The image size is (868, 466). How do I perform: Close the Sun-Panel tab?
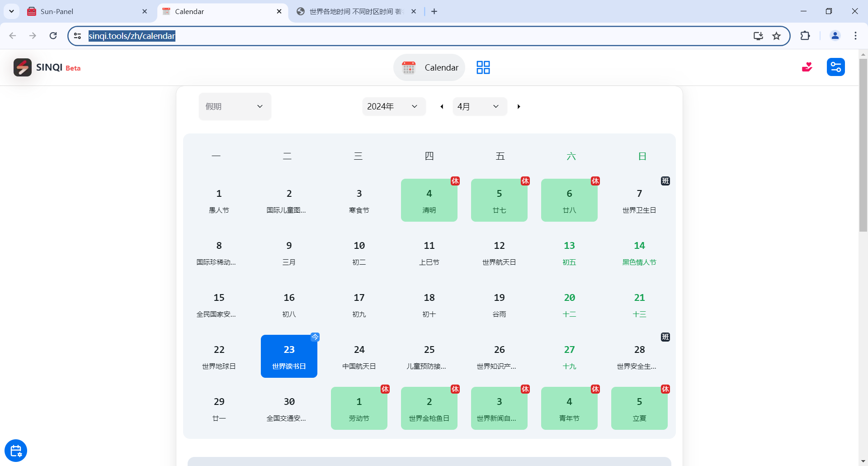click(x=145, y=11)
